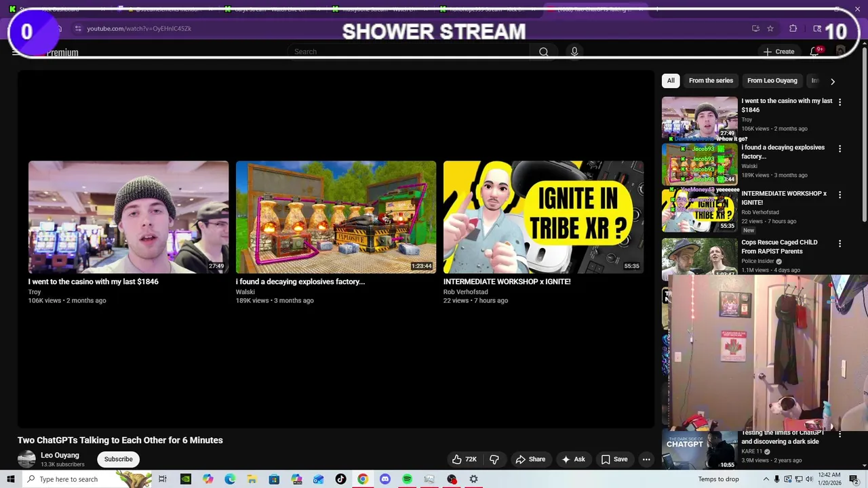Open Copilot from taskbar

tap(208, 479)
